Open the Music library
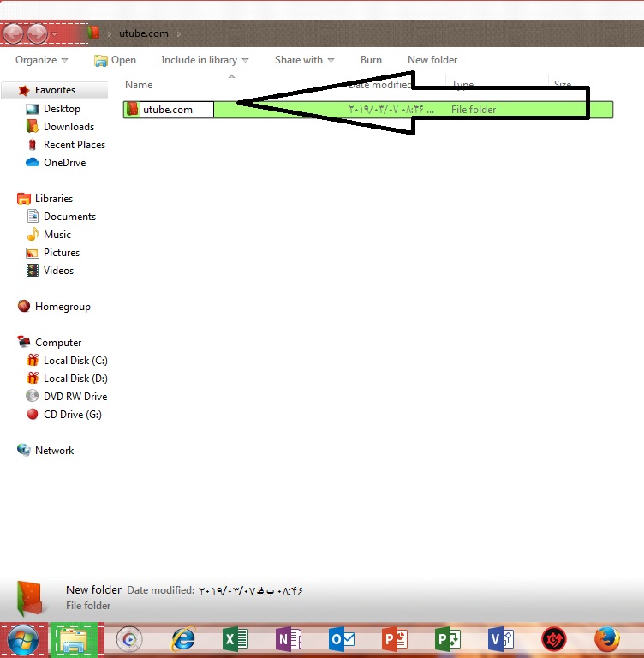Viewport: 644px width, 658px height. [57, 235]
